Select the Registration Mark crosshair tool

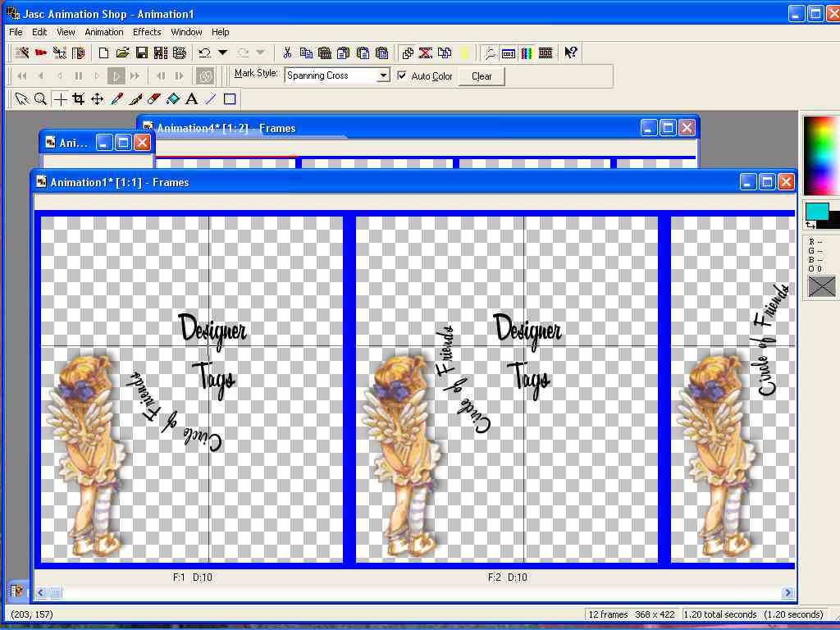click(60, 99)
